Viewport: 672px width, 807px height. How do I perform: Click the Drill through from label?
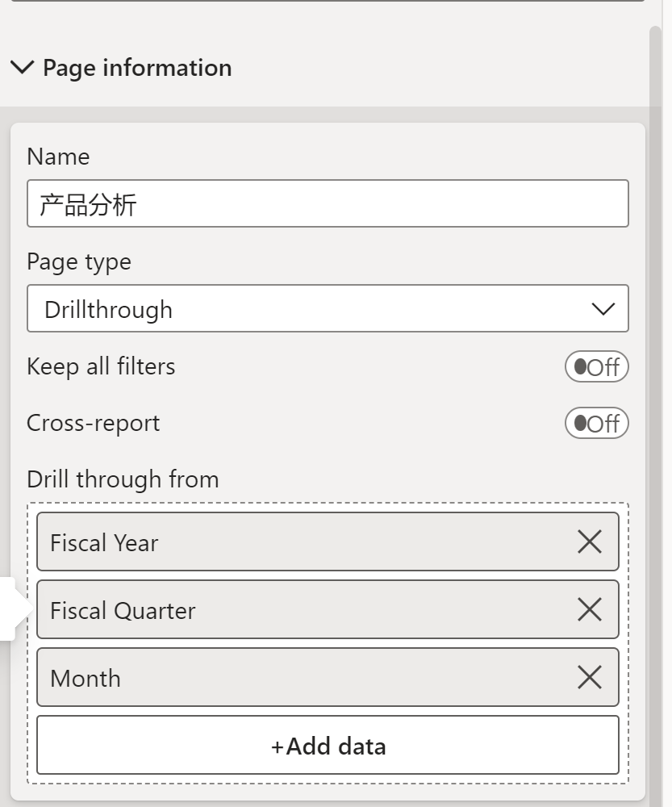coord(123,479)
